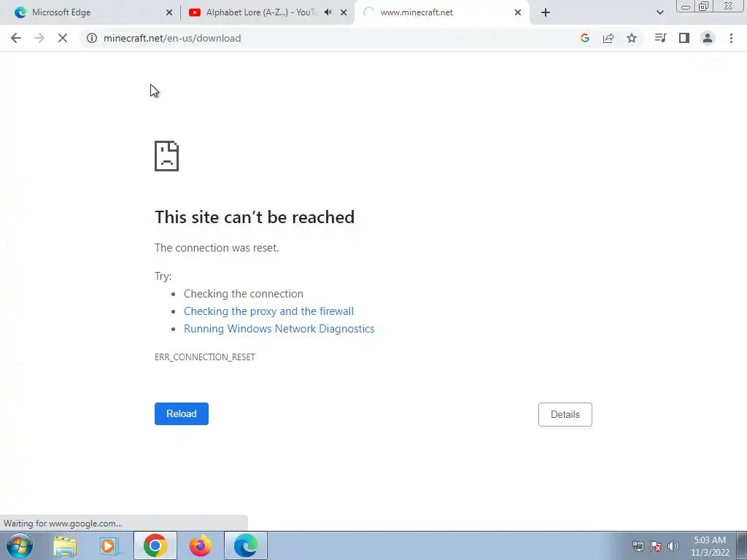Close the Alphabet Lore YouTube tab

tap(344, 12)
